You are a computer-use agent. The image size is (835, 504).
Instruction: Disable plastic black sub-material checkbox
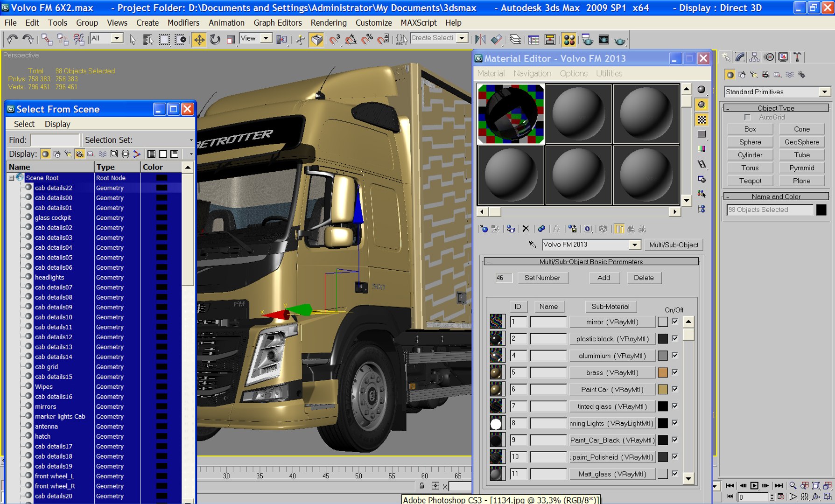click(675, 338)
